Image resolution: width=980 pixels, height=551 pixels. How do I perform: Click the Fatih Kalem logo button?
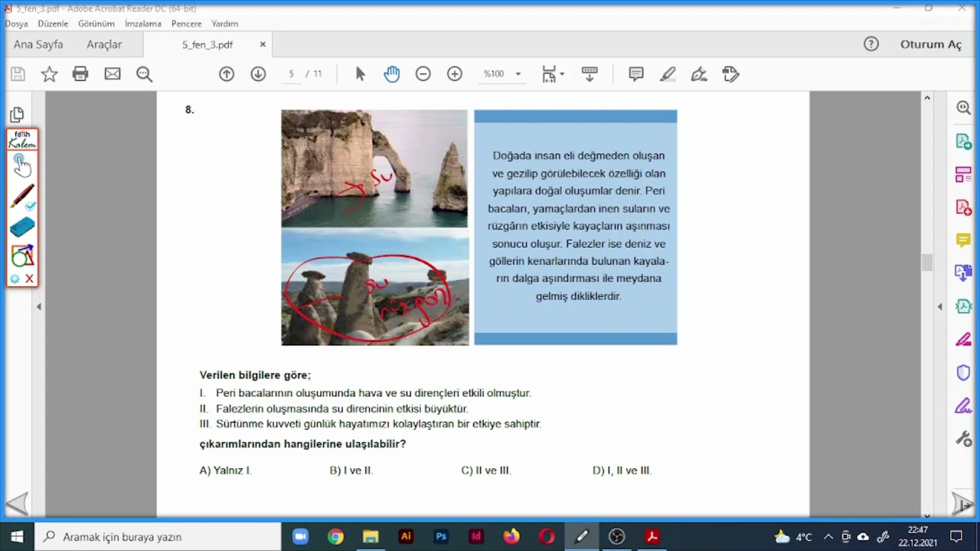[x=22, y=139]
